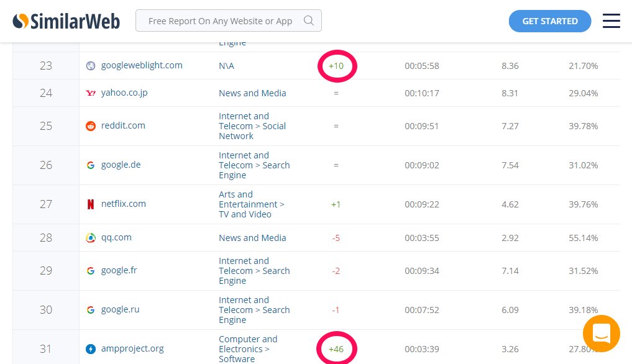The height and width of the screenshot is (364, 632).
Task: Click pages per visit value 8.36
Action: pyautogui.click(x=510, y=66)
